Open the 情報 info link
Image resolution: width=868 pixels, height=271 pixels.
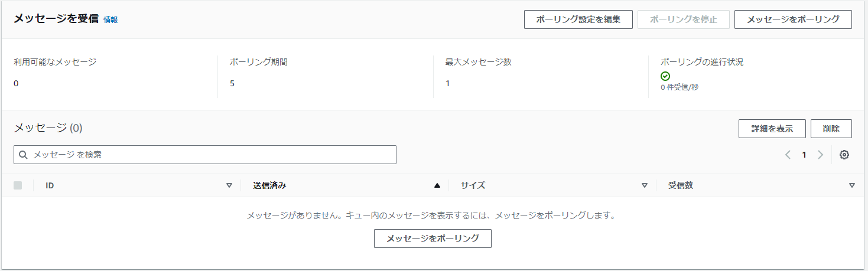click(x=110, y=19)
